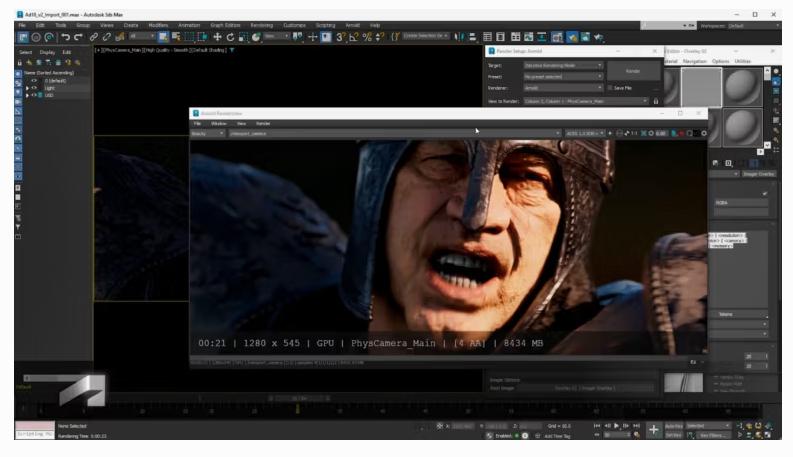
Task: Expand the Light layer in Scene Explorer
Action: point(27,87)
